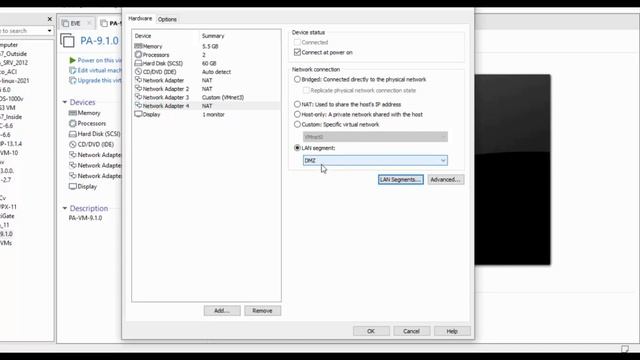Click 'Auto detect' CD/DVD summary
This screenshot has width=640, height=360.
216,72
